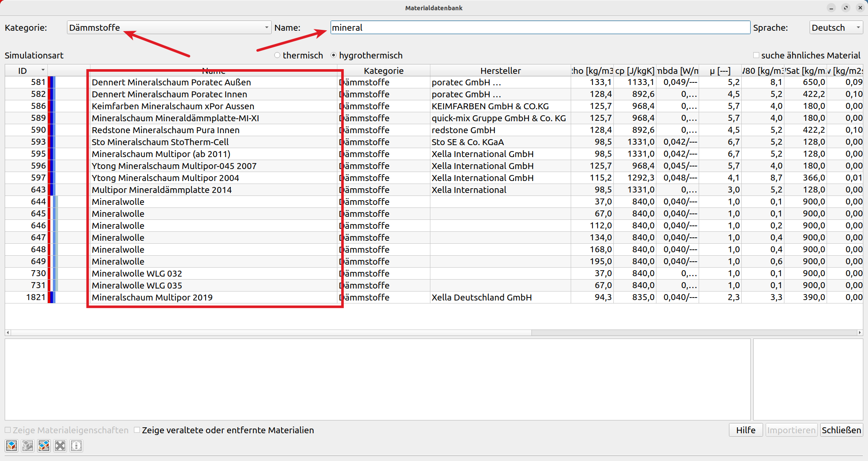868x461 pixels.
Task: Click the material info icon
Action: (76, 446)
